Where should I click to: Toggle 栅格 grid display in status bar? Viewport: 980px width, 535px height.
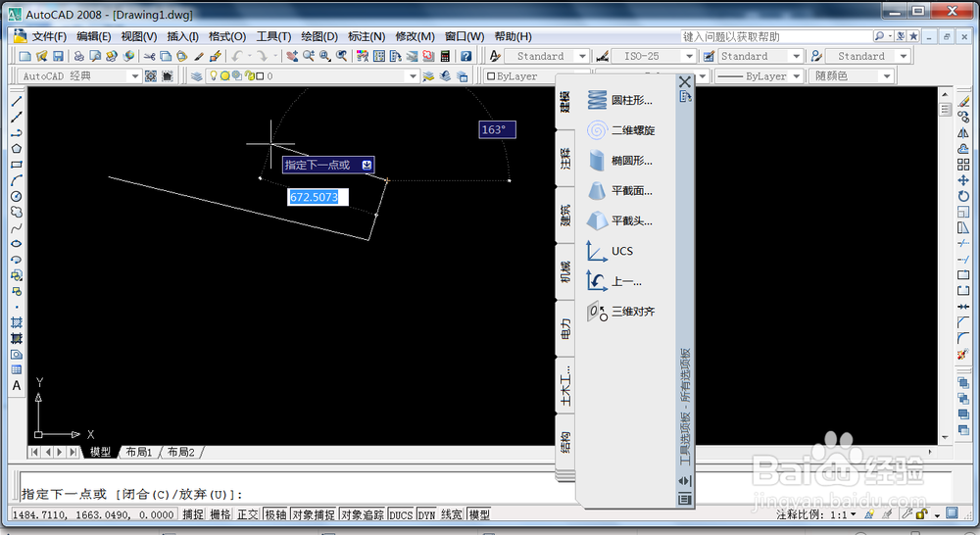(x=220, y=514)
